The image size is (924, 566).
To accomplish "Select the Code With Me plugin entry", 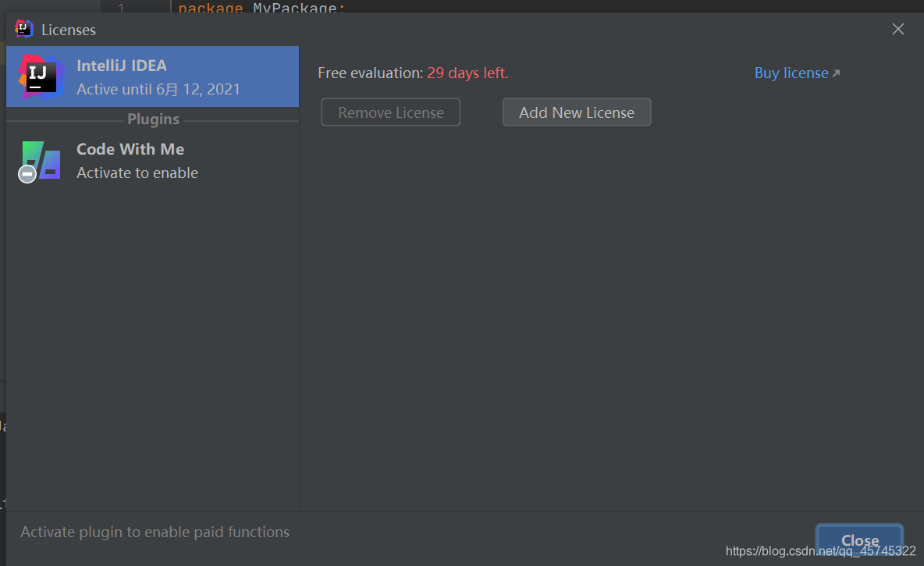I will pos(153,160).
